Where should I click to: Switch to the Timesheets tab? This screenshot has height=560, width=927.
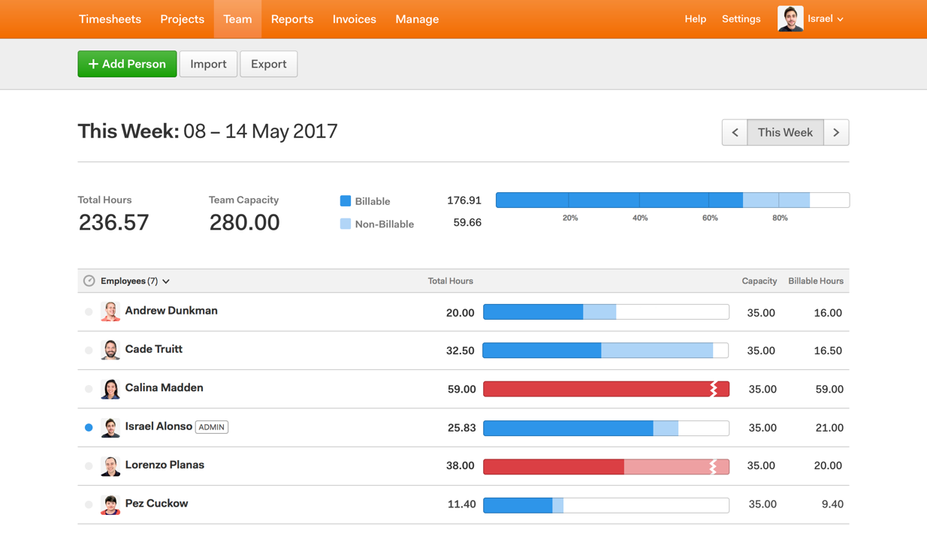tap(110, 19)
